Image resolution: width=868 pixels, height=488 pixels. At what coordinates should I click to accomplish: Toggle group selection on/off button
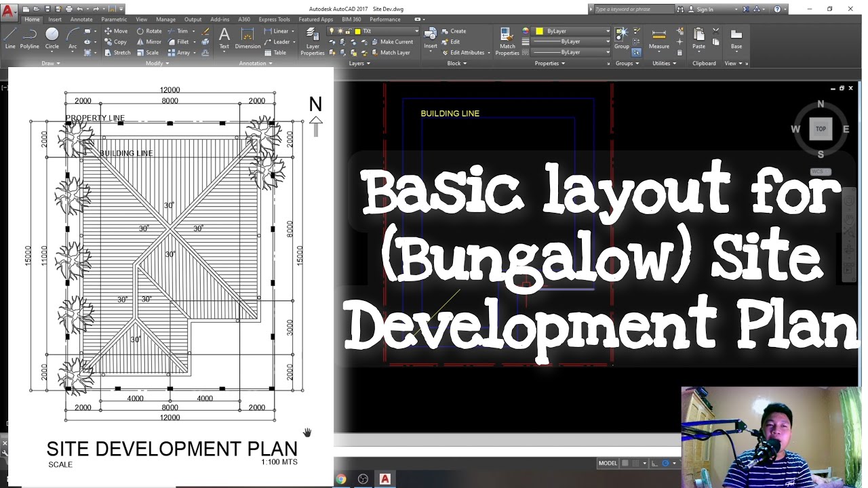click(x=637, y=53)
